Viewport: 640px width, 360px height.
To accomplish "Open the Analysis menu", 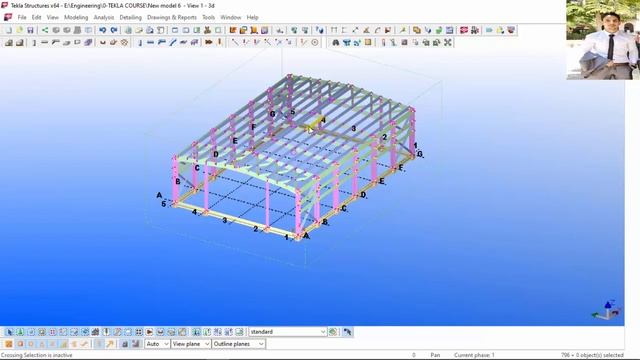I will click(x=104, y=17).
